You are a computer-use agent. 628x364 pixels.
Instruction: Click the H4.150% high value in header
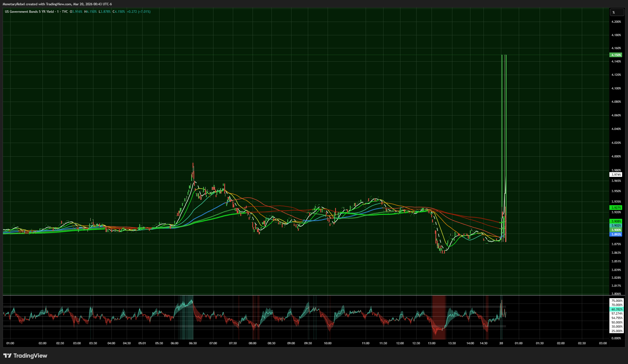pos(91,12)
